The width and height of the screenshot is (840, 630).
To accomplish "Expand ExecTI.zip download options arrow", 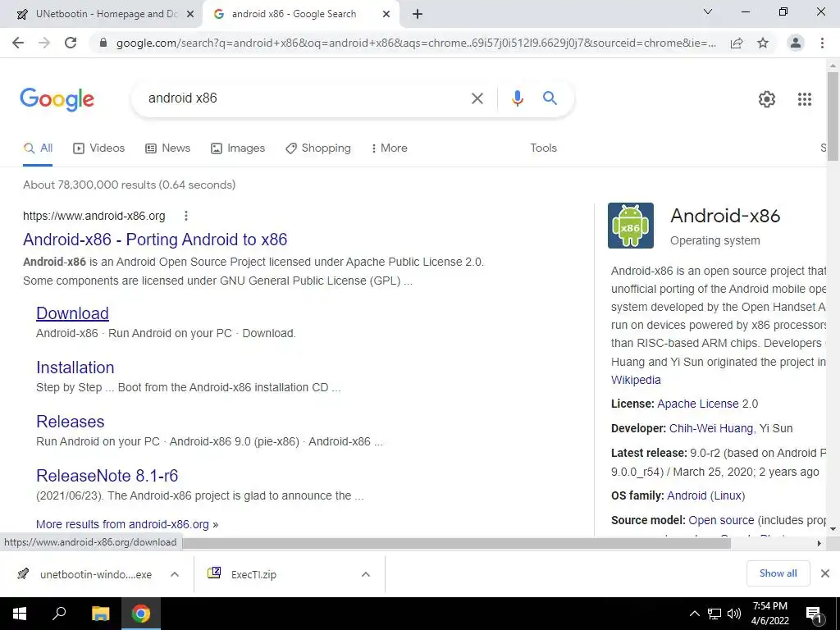I will coord(366,574).
